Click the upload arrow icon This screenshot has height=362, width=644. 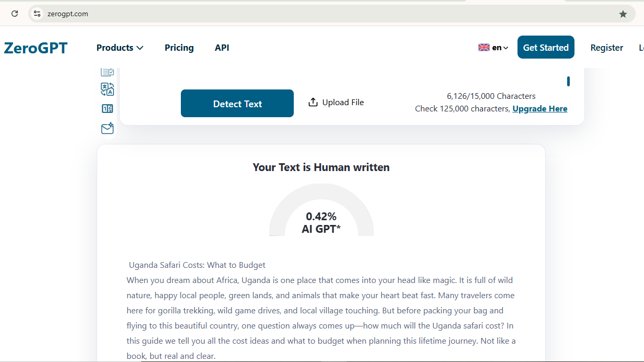pos(313,102)
